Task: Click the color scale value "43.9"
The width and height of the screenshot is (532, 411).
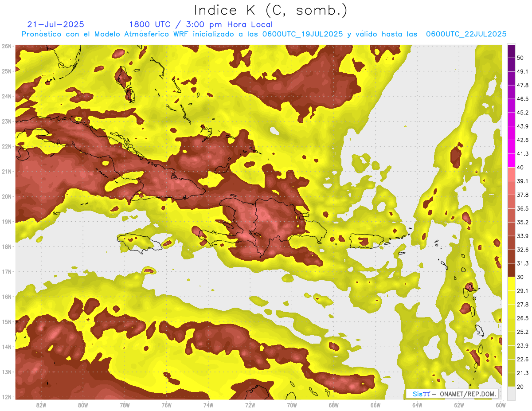Action: 523,126
